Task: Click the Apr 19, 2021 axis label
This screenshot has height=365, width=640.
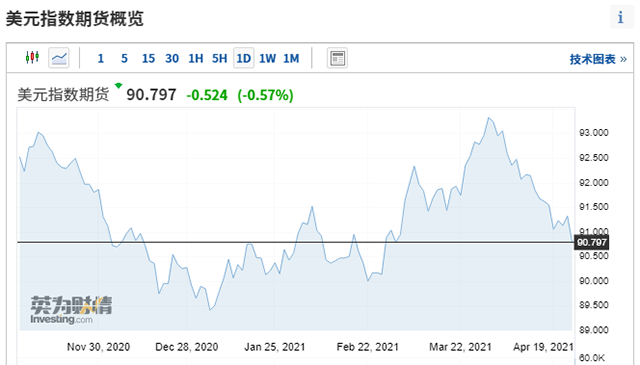Action: pyautogui.click(x=543, y=347)
